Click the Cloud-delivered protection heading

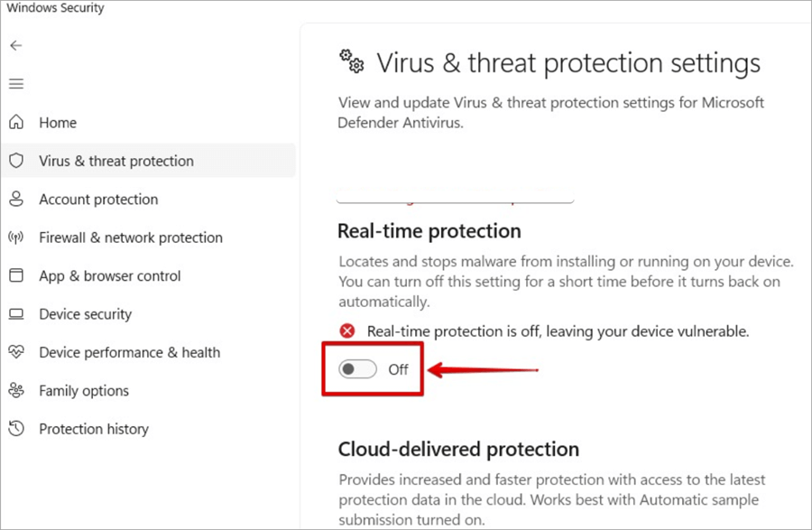[458, 449]
